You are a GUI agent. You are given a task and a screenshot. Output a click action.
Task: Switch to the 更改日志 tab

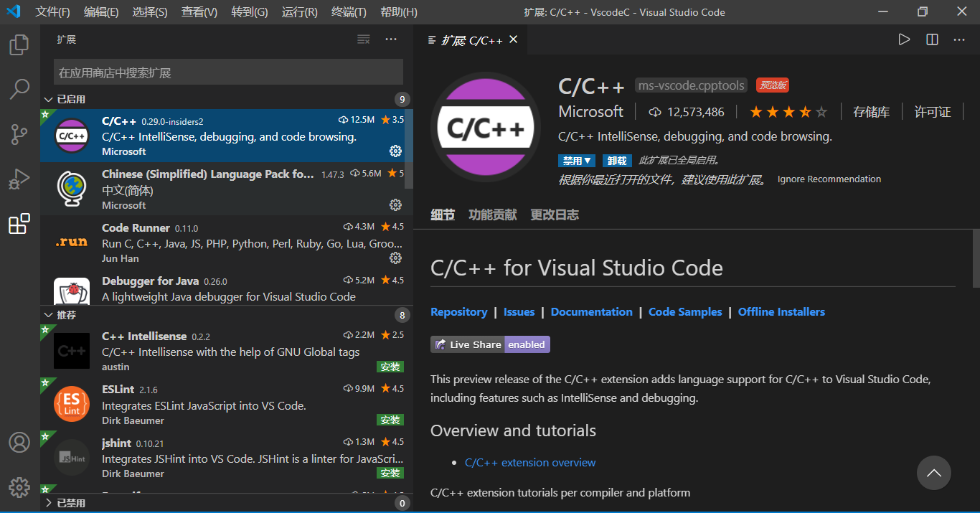point(555,215)
